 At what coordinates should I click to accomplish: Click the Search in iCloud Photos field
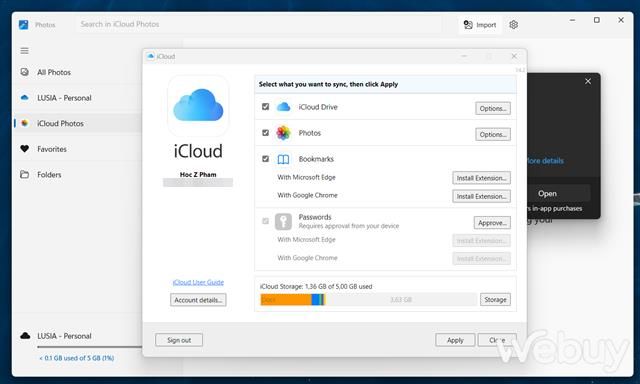tap(259, 24)
